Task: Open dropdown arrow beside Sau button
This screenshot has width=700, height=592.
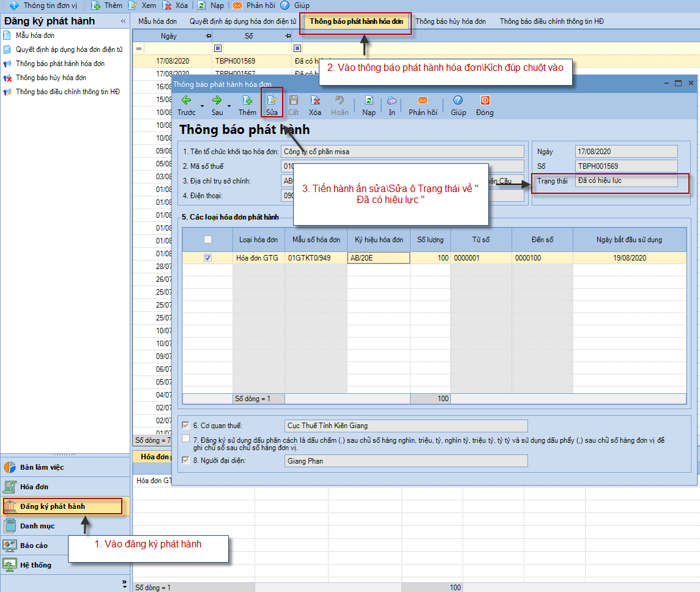Action: coord(229,106)
